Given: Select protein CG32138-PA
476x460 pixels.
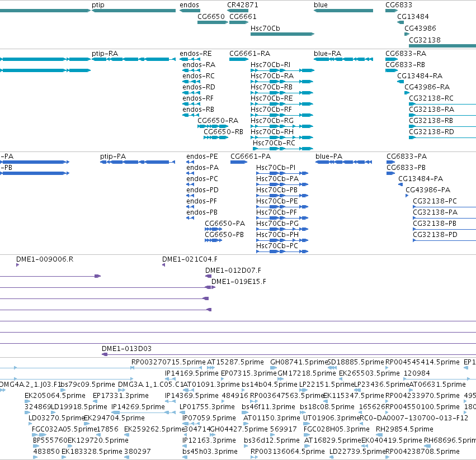Looking at the screenshot, I should (445, 218).
